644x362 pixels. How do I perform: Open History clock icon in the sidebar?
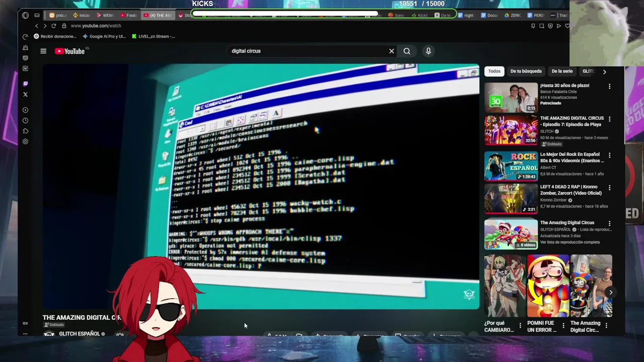click(25, 120)
